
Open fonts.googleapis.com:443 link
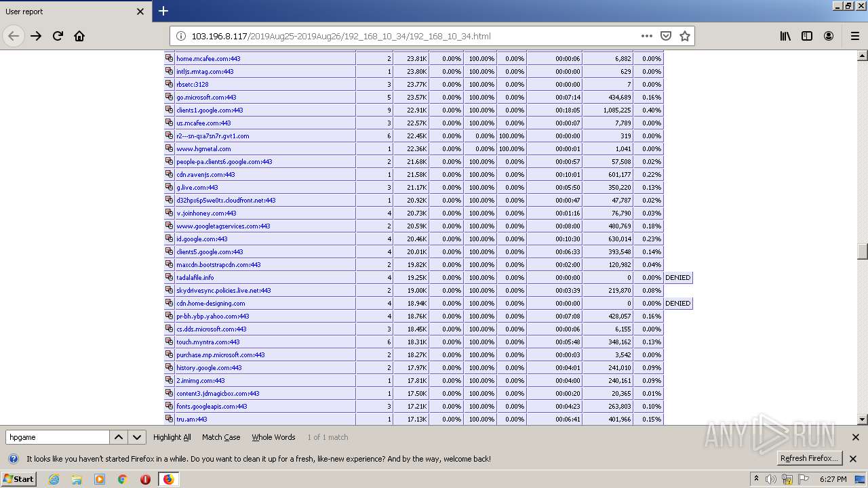click(x=212, y=407)
